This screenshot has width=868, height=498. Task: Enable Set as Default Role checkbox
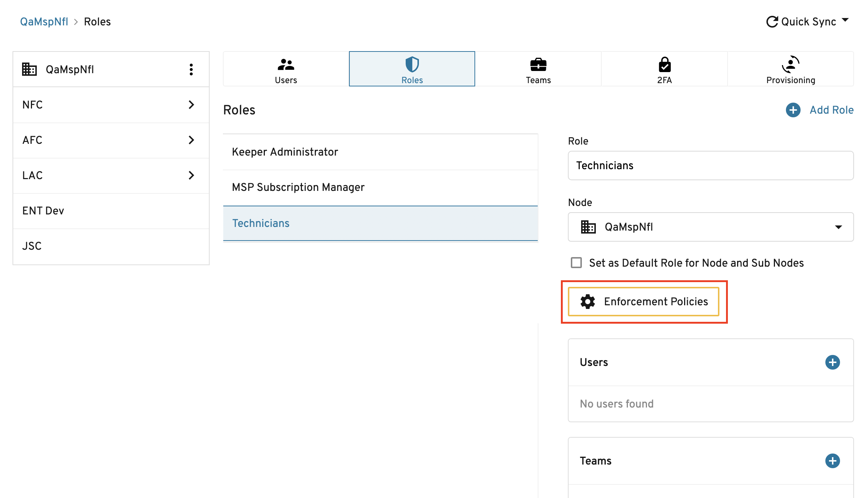pyautogui.click(x=576, y=263)
